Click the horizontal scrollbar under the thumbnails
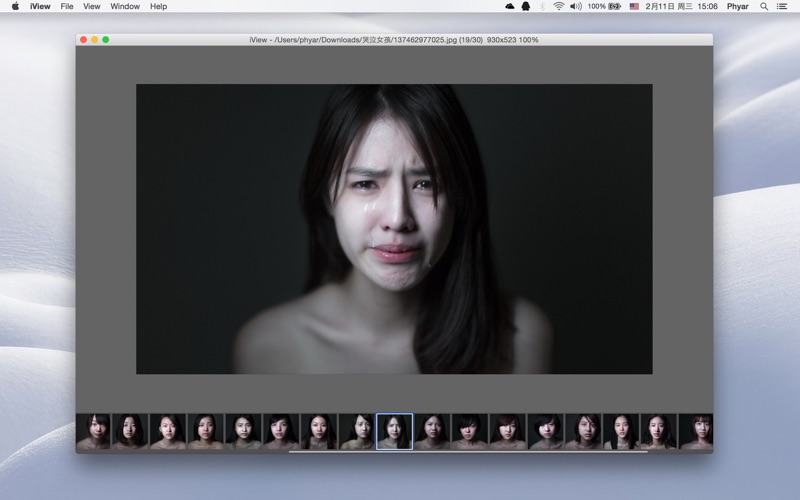This screenshot has width=800, height=500. tap(468, 452)
